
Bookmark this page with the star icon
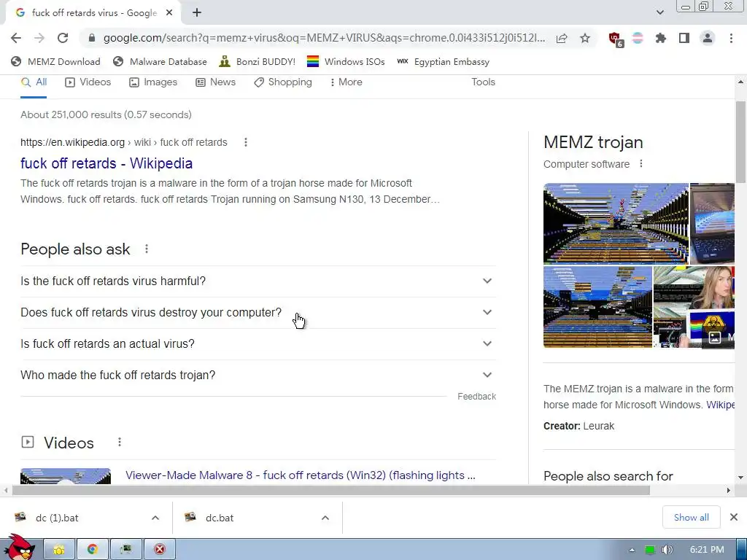tap(585, 38)
